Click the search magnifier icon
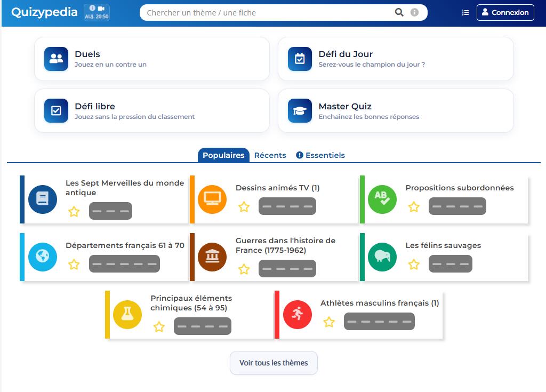Viewport: 546px width, 392px height. [399, 13]
